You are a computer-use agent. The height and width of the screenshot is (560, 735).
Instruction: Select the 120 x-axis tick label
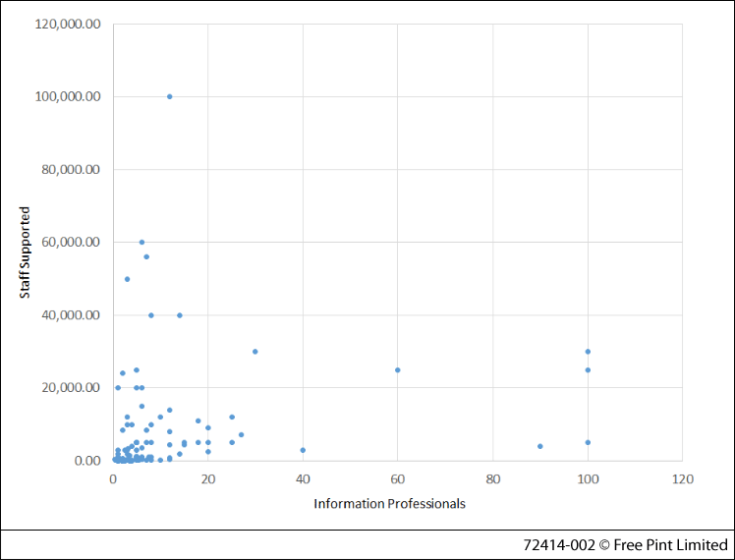pyautogui.click(x=682, y=478)
